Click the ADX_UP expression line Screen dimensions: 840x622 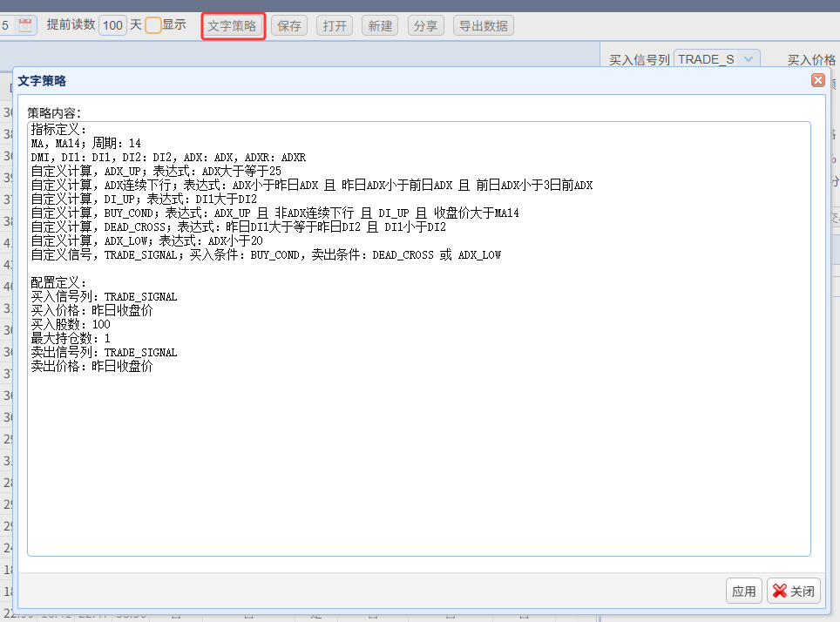click(x=156, y=171)
